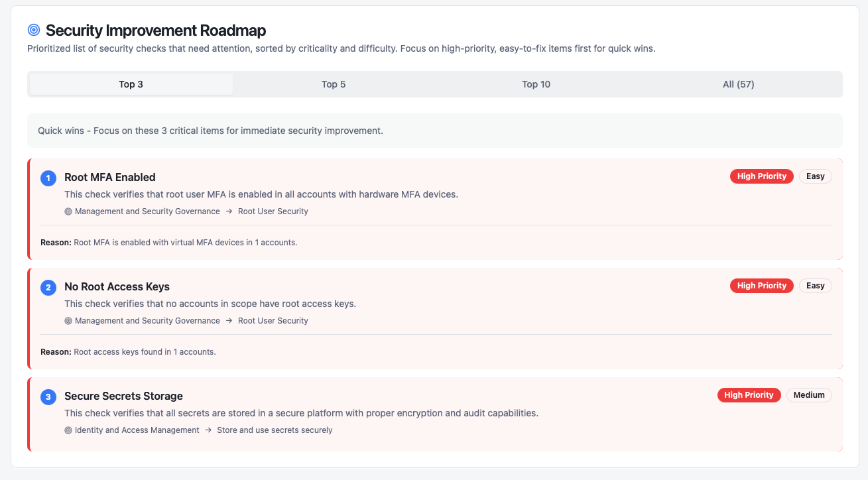The height and width of the screenshot is (480, 868).
Task: Click Management and Security Governance under Root MFA Enabled
Action: click(147, 211)
